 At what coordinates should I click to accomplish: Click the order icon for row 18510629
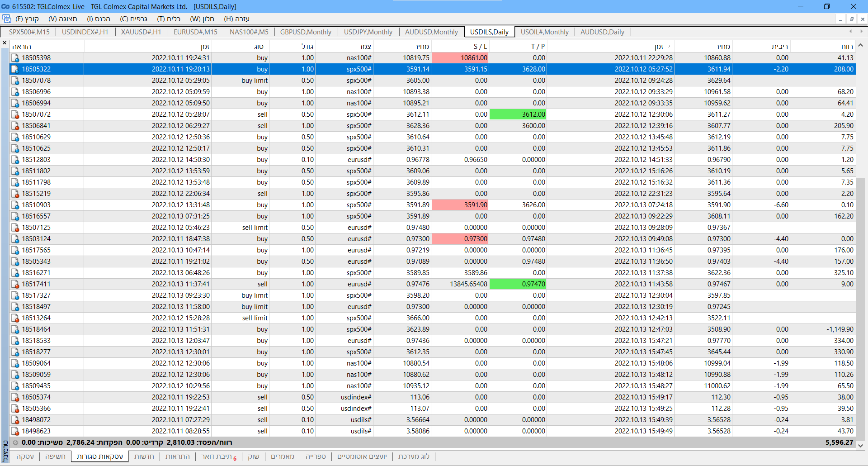coord(15,137)
